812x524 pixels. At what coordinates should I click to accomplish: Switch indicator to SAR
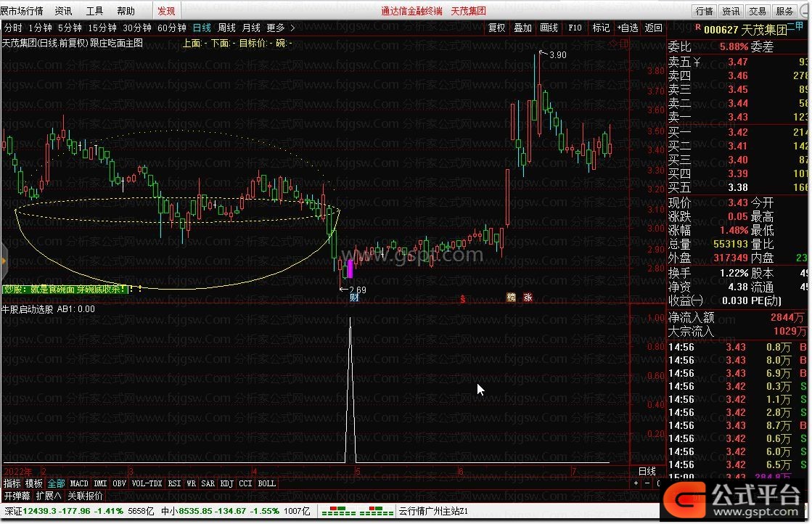pos(208,483)
